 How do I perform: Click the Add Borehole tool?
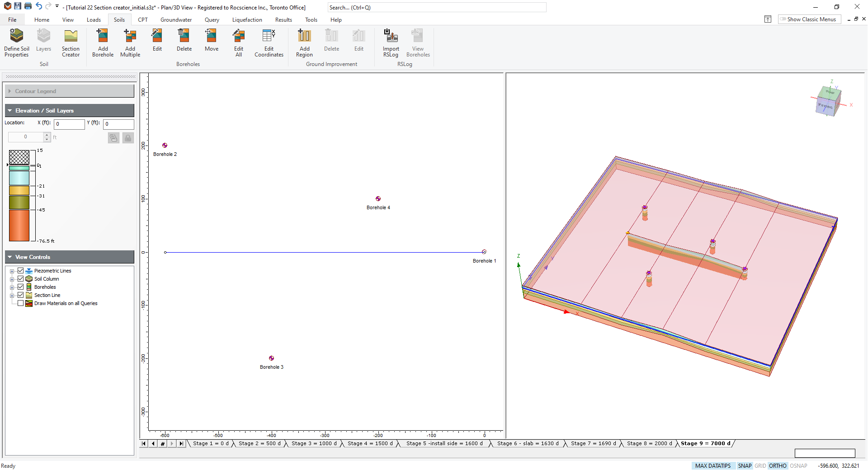click(x=103, y=43)
